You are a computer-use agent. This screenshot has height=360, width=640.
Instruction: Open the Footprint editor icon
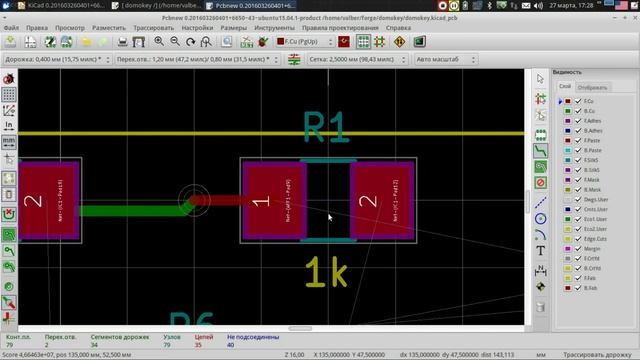pyautogui.click(x=50, y=41)
